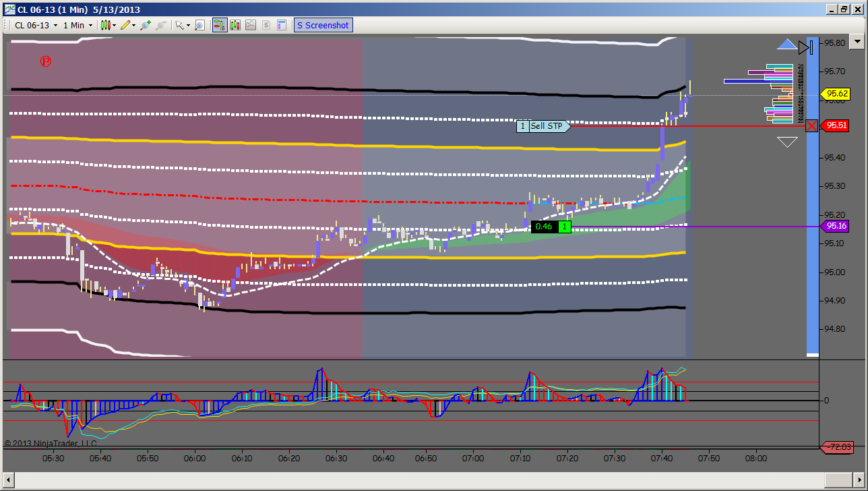Click the 08:00 time axis label
This screenshot has height=491, width=868.
(x=756, y=459)
